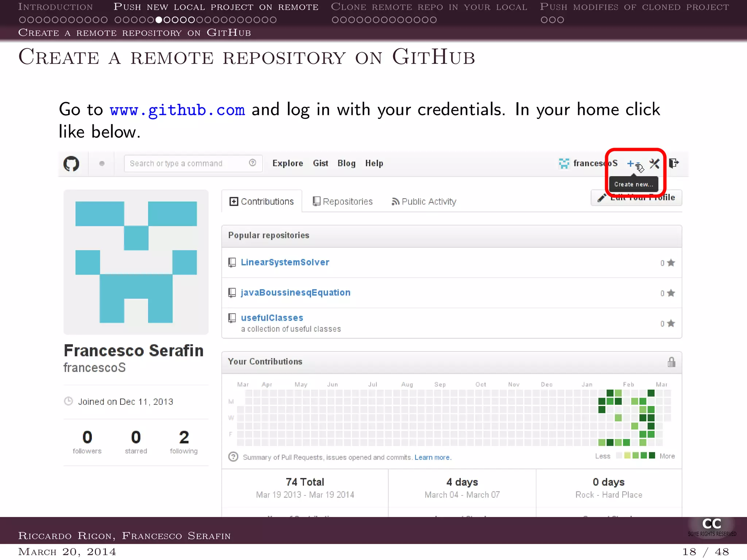Open the www.github.com link in slide
Screen dimensions: 747x560
[x=177, y=110]
